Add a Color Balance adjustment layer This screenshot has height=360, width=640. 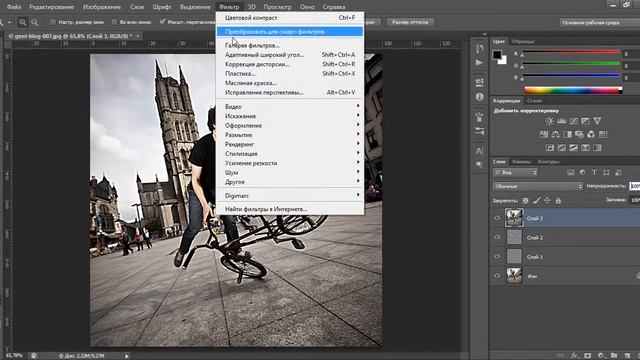556,134
